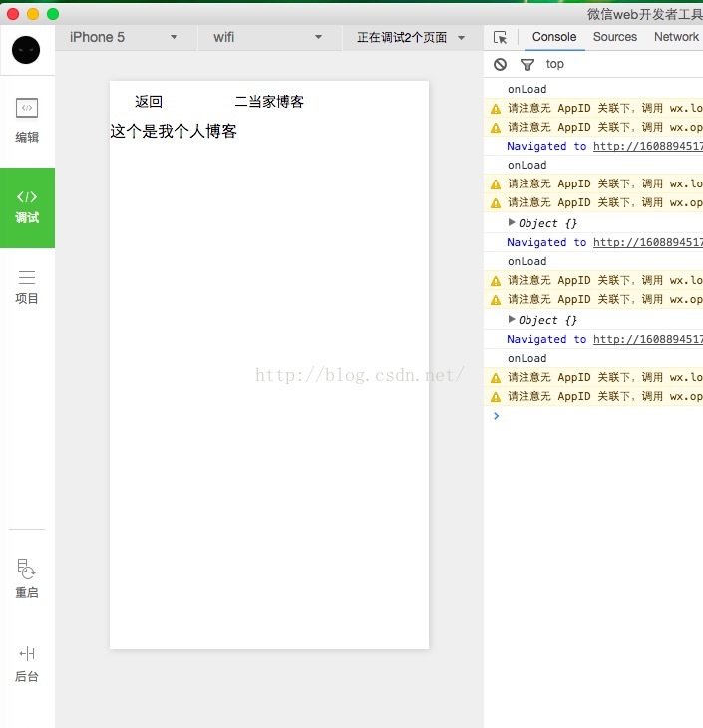Click the black avatar profile icon
This screenshot has height=728, width=703.
27,50
